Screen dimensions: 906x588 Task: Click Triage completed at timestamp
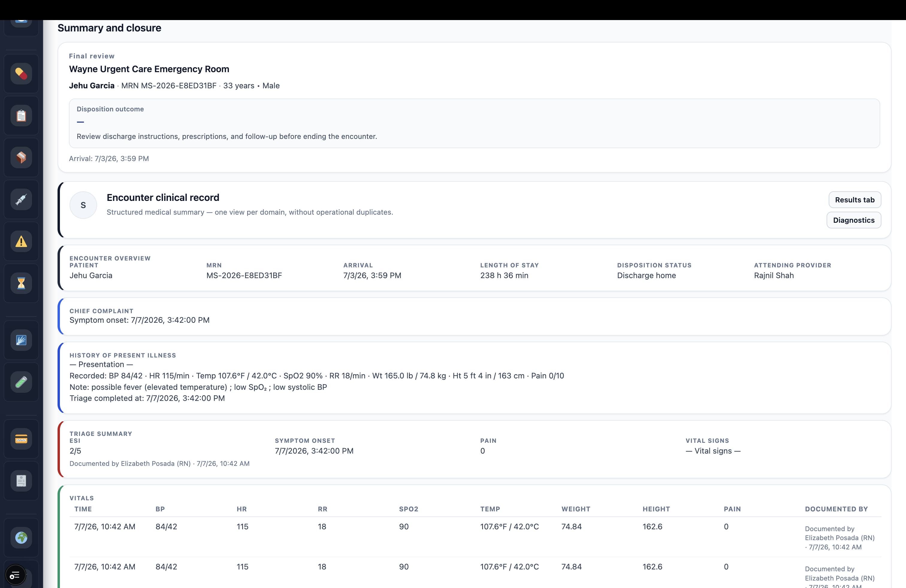coord(147,398)
